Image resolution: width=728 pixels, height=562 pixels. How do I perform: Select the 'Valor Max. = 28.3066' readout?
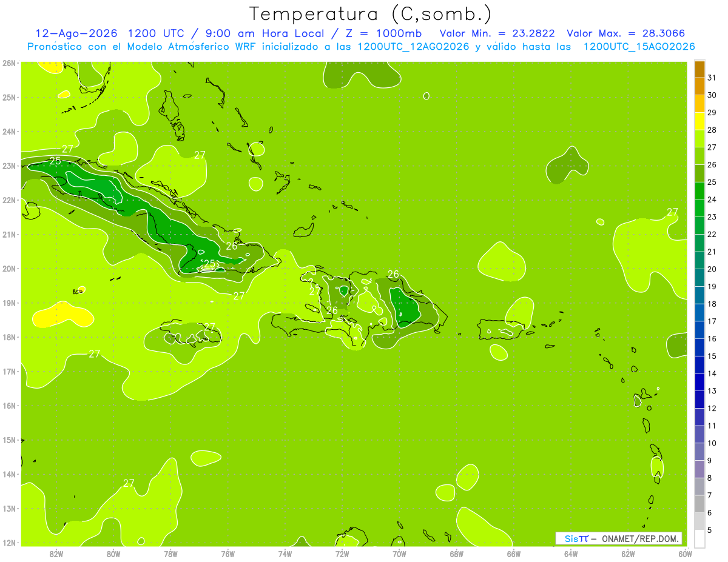626,33
